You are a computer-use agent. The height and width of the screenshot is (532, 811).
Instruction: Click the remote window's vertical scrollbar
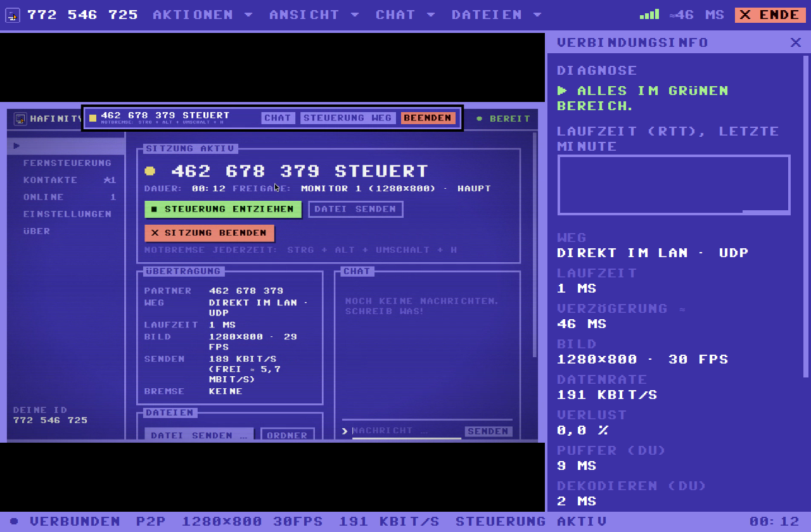(x=535, y=245)
